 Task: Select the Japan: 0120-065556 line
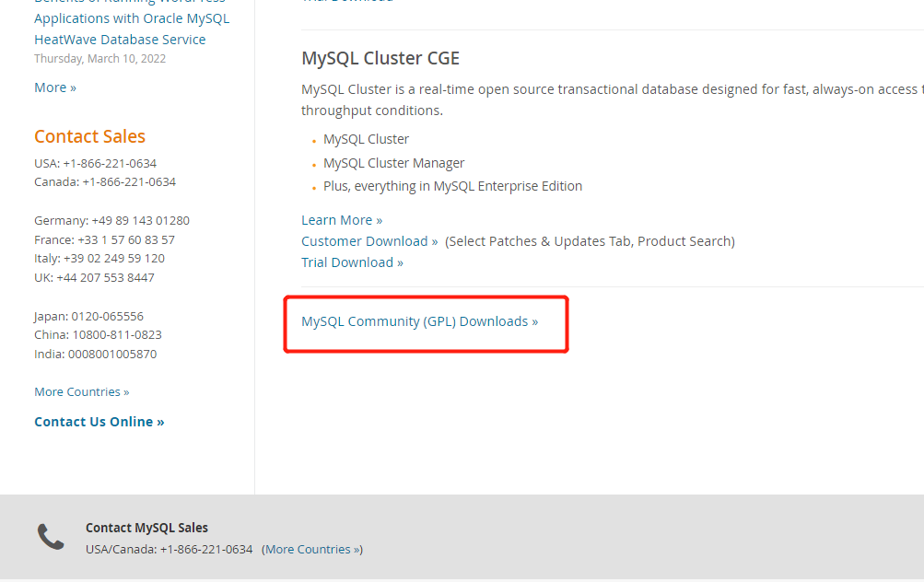pos(89,317)
